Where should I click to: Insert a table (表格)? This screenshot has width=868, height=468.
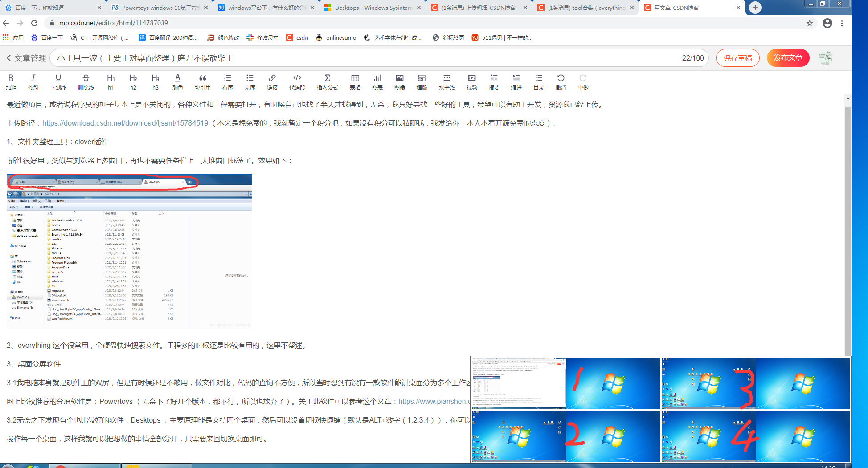pos(355,82)
